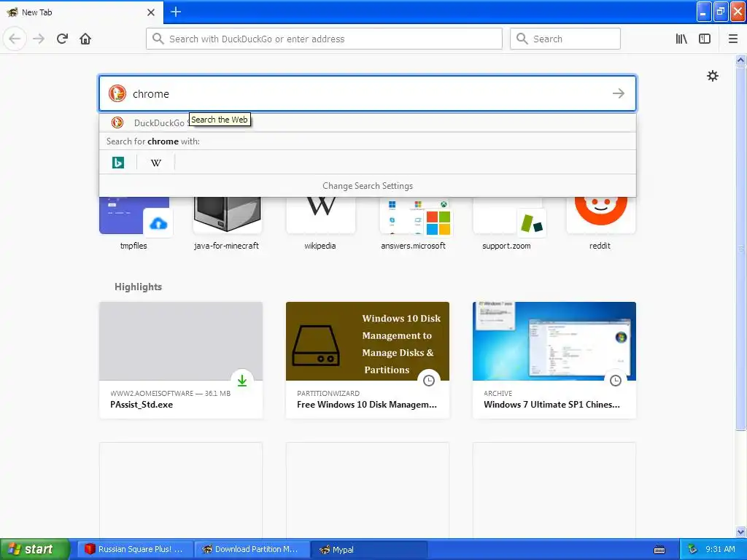The height and width of the screenshot is (560, 747).
Task: Select the New Tab browser tab
Action: 81,12
